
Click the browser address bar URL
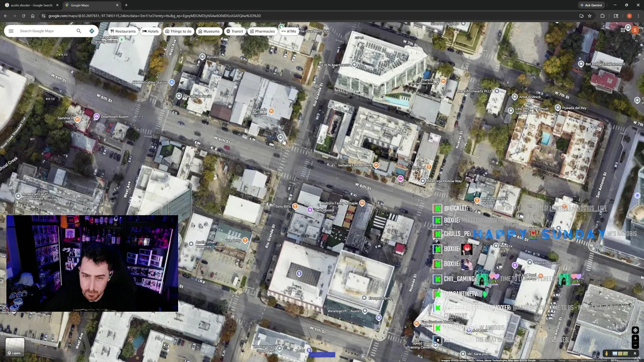(154, 16)
